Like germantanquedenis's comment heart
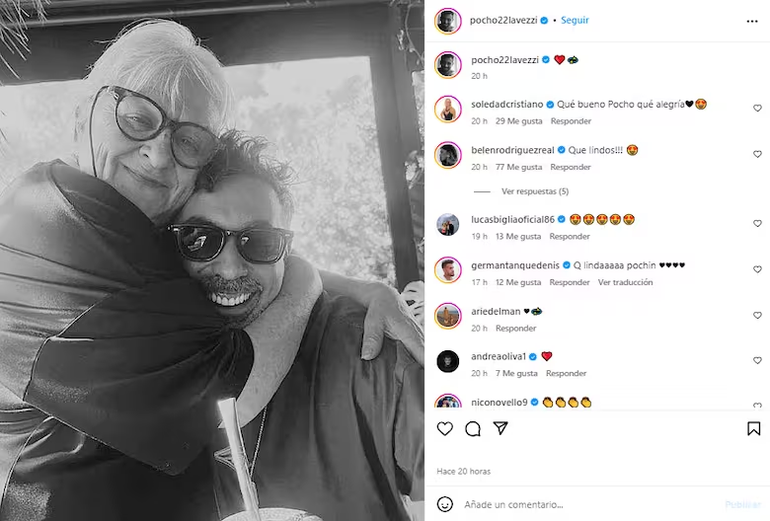This screenshot has height=521, width=770. click(x=757, y=270)
